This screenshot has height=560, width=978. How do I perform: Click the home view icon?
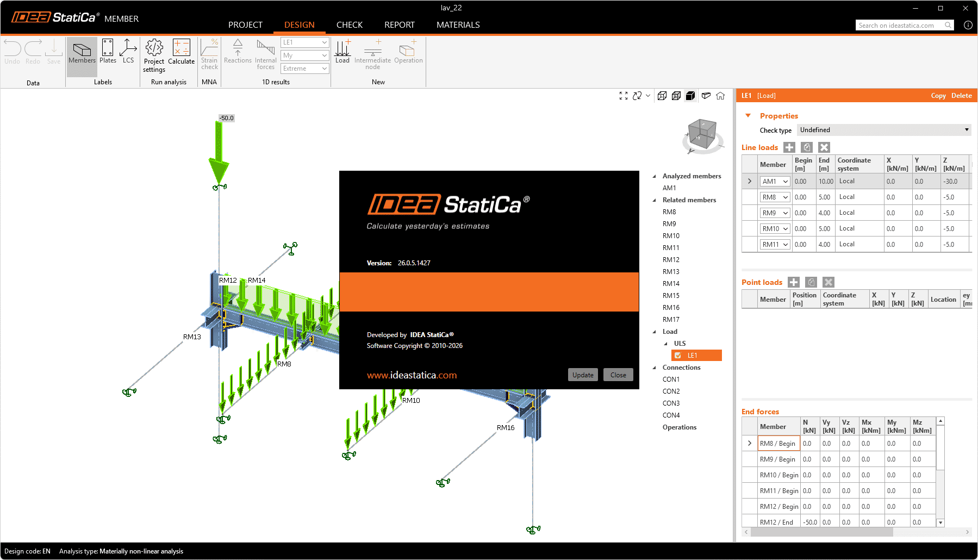tap(720, 96)
